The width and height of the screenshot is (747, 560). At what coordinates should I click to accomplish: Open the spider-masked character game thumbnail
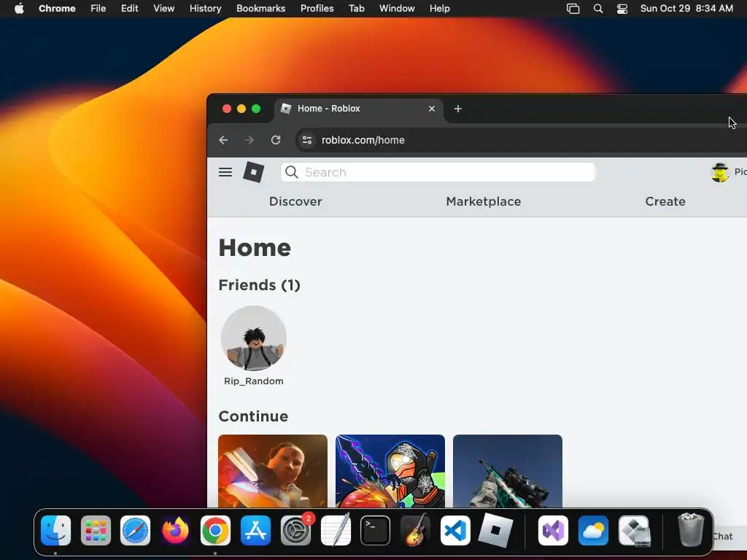pyautogui.click(x=390, y=471)
